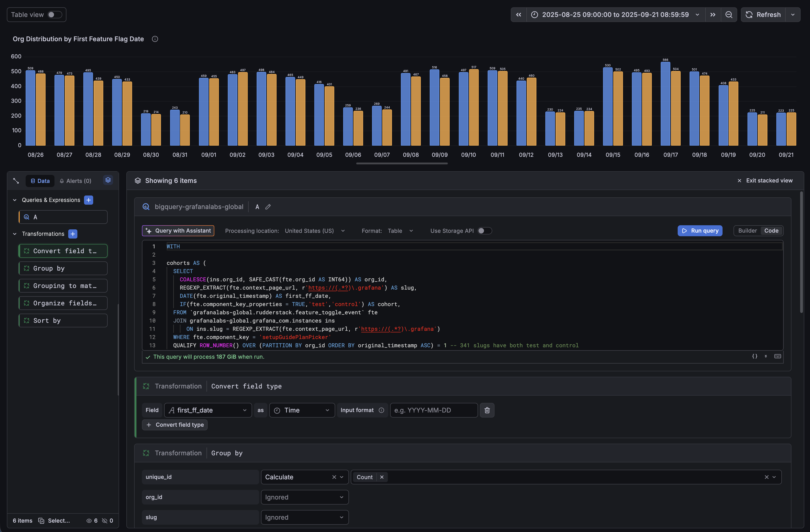
Task: Open Format Table dropdown
Action: point(400,231)
